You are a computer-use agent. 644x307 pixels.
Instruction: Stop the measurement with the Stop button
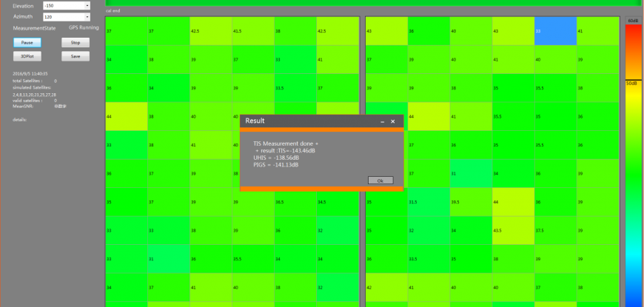click(76, 42)
